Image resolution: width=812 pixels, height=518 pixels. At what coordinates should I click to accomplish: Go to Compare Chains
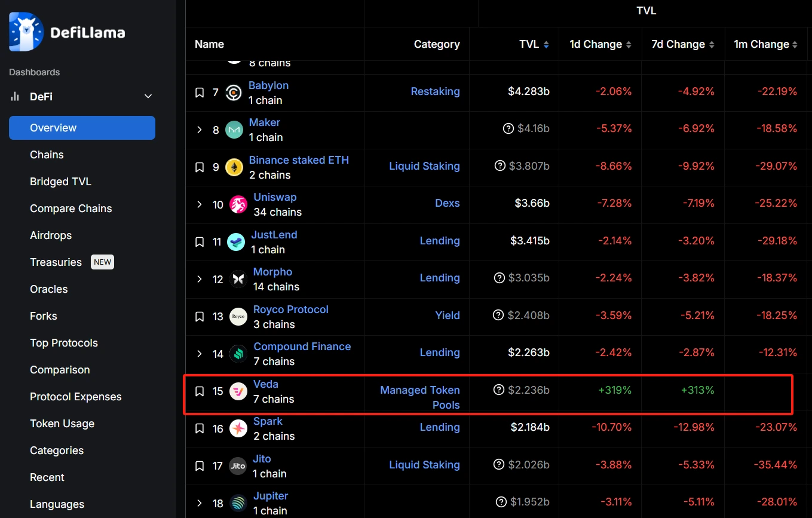(x=71, y=209)
